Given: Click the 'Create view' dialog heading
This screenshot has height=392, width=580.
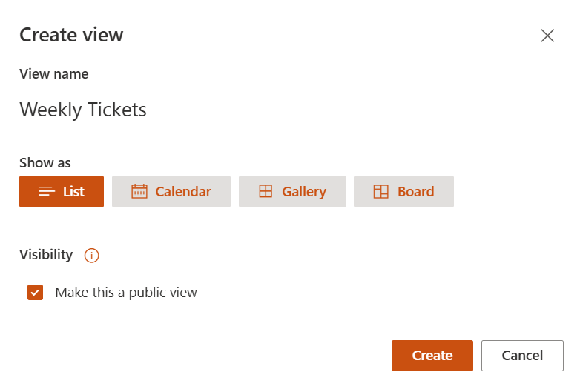Looking at the screenshot, I should coord(71,35).
